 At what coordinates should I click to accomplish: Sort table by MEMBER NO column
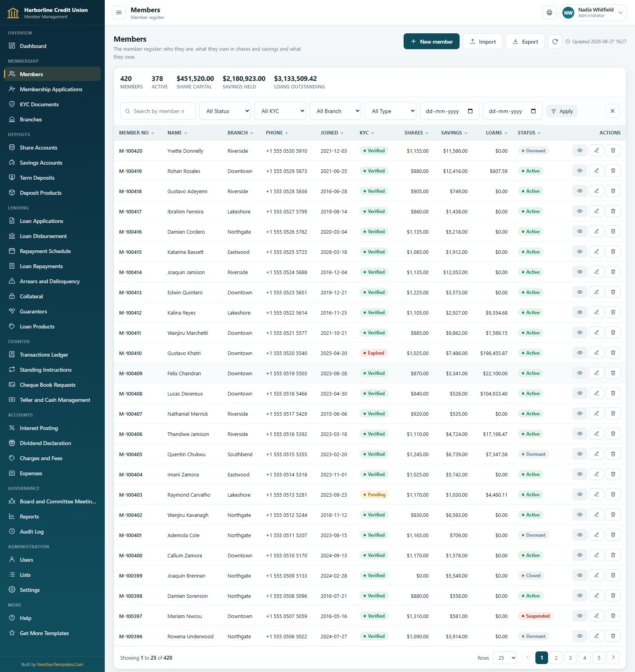[136, 133]
